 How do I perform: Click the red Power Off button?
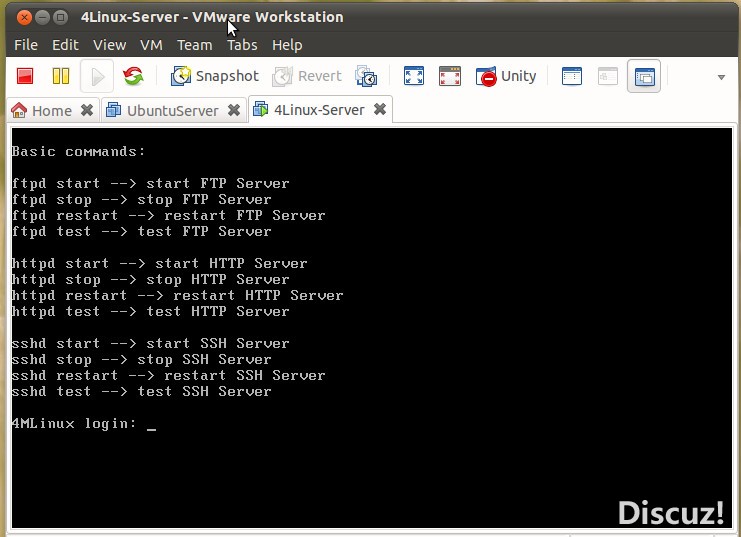[25, 76]
